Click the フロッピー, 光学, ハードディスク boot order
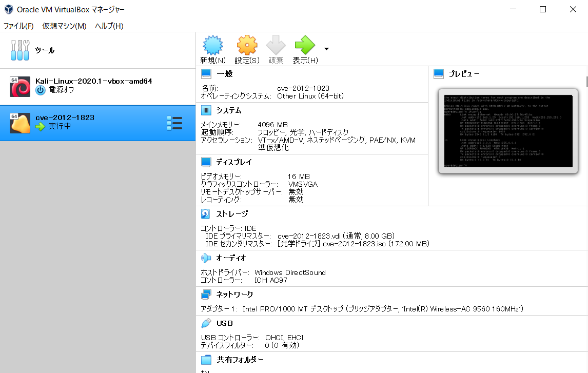 click(303, 132)
